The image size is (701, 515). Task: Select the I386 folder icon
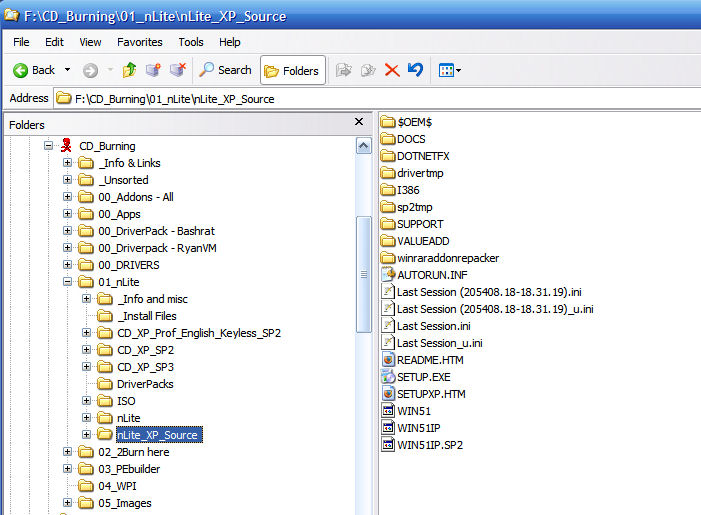[x=388, y=190]
